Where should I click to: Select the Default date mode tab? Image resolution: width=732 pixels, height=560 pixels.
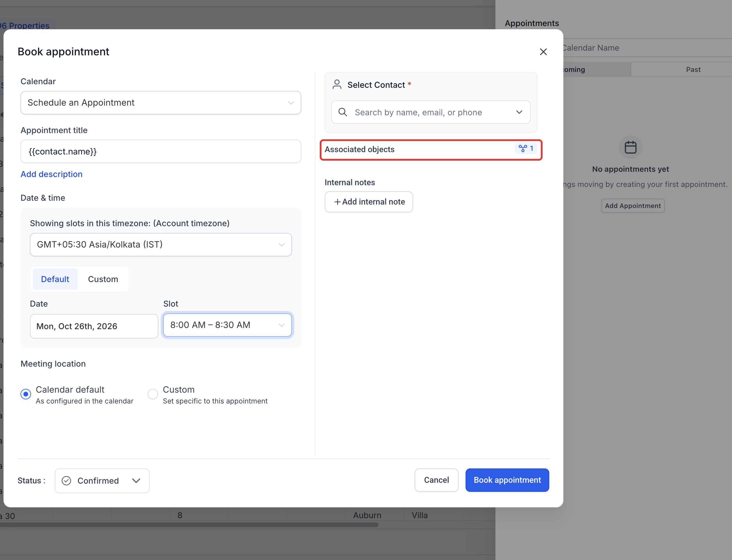[55, 279]
